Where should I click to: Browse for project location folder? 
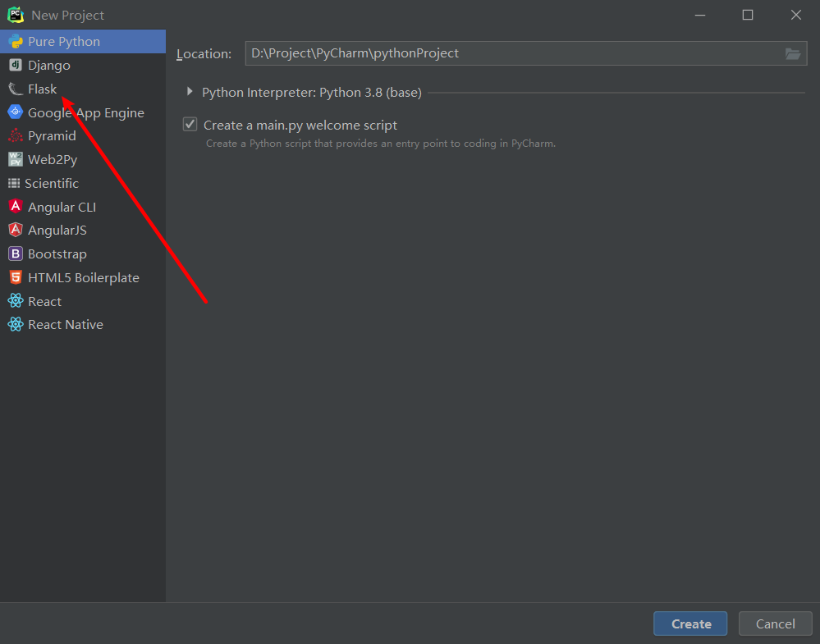(x=793, y=53)
